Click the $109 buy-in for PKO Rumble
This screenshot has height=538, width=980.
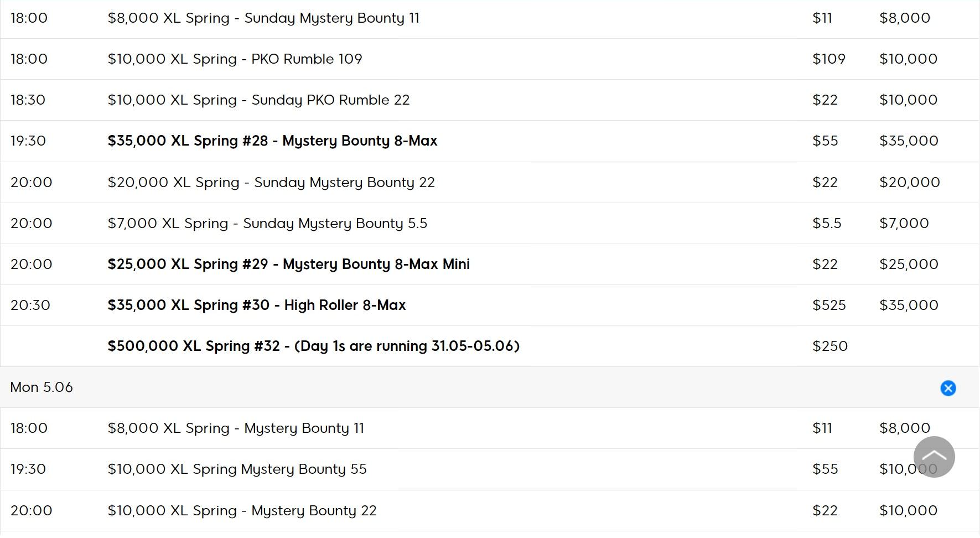pos(829,59)
